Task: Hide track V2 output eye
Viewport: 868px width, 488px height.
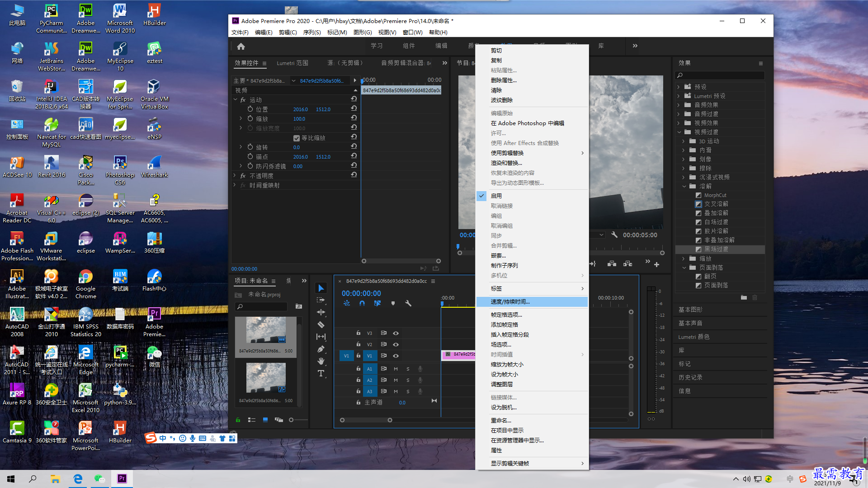Action: coord(396,344)
